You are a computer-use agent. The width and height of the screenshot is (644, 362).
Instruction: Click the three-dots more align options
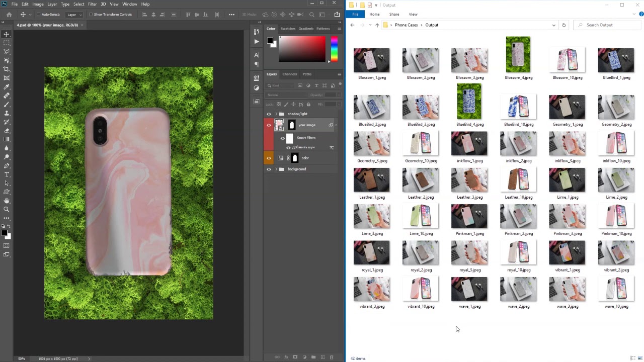coord(231,15)
